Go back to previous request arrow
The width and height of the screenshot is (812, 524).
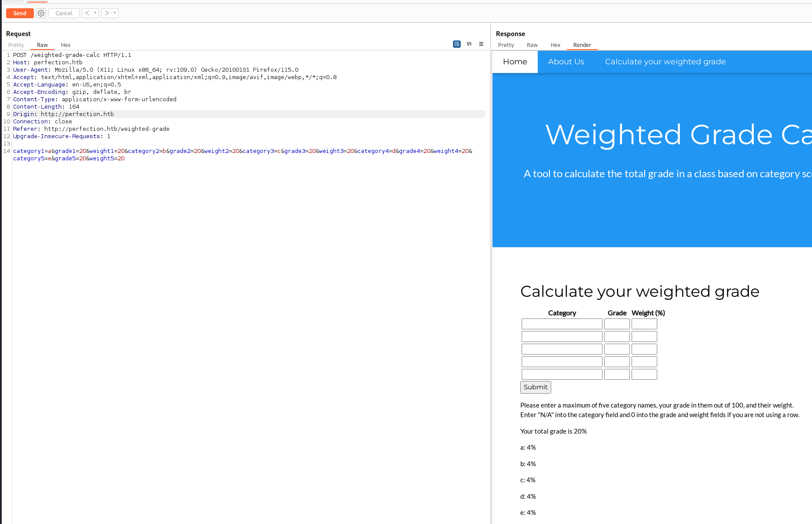87,13
